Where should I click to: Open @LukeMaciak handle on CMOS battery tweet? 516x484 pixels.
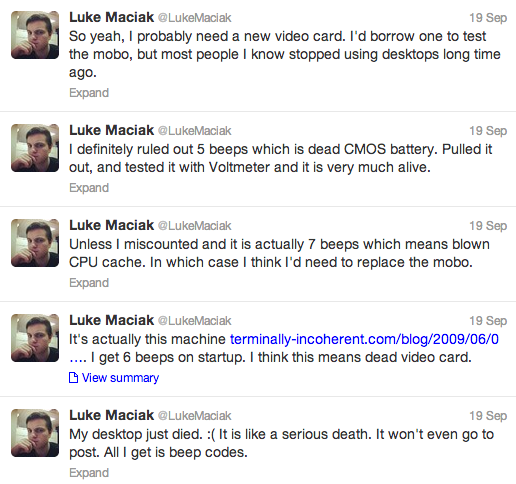pos(194,131)
